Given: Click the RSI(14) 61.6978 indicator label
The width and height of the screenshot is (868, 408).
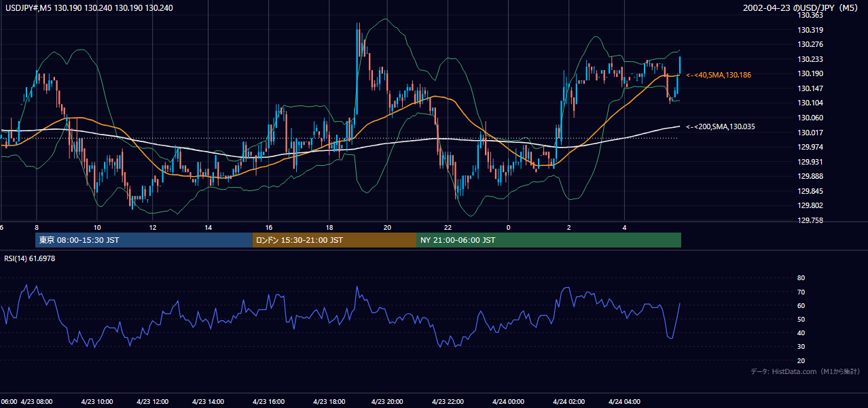Looking at the screenshot, I should (30, 258).
